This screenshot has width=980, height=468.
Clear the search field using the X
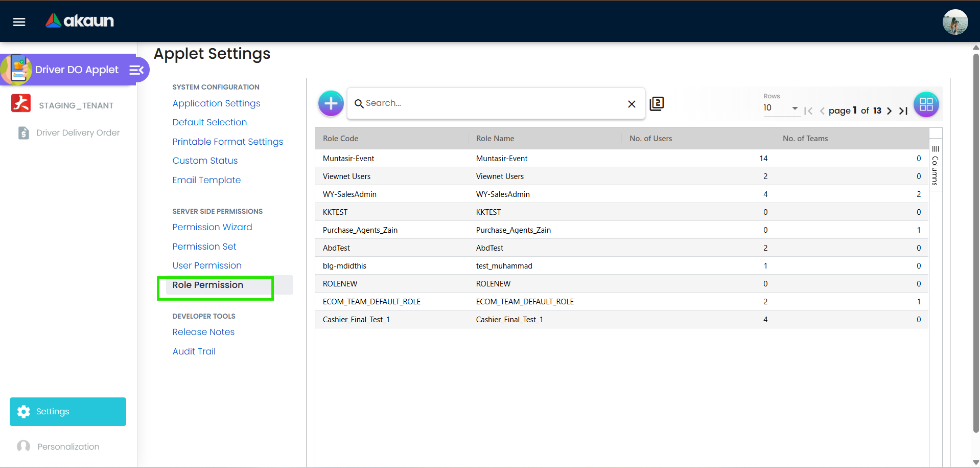pyautogui.click(x=632, y=103)
